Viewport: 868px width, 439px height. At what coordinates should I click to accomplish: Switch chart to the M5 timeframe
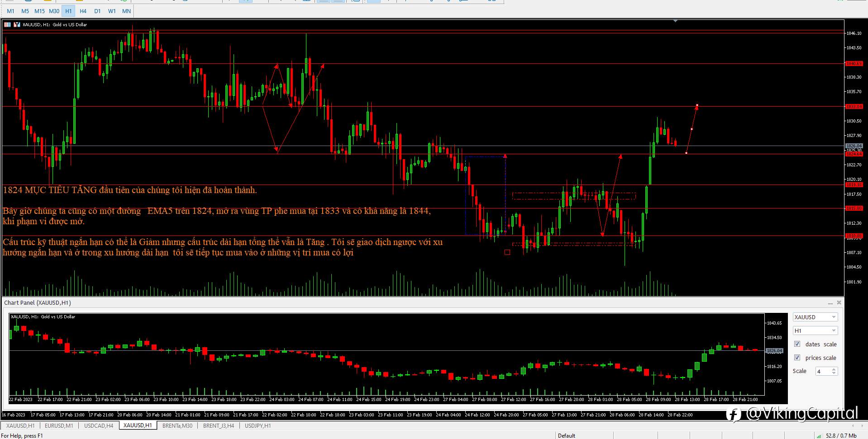coord(25,11)
